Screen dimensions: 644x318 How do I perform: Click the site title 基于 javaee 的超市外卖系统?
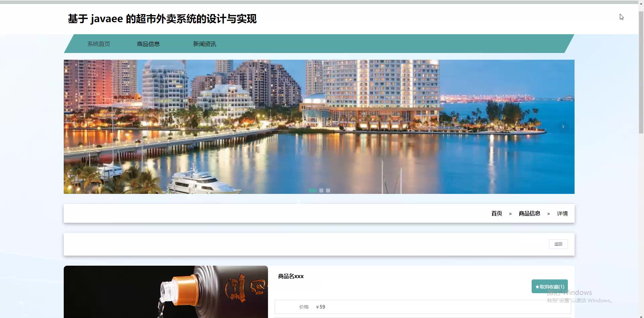[162, 19]
